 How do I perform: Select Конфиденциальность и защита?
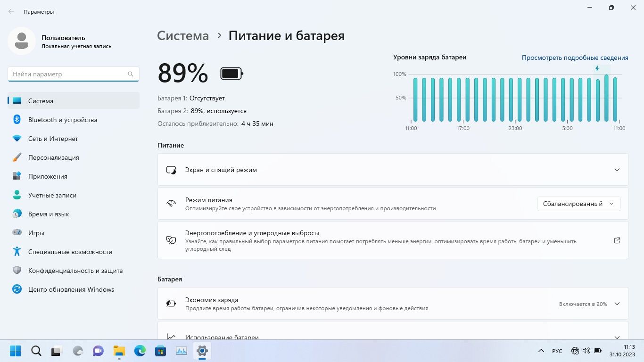(x=74, y=271)
